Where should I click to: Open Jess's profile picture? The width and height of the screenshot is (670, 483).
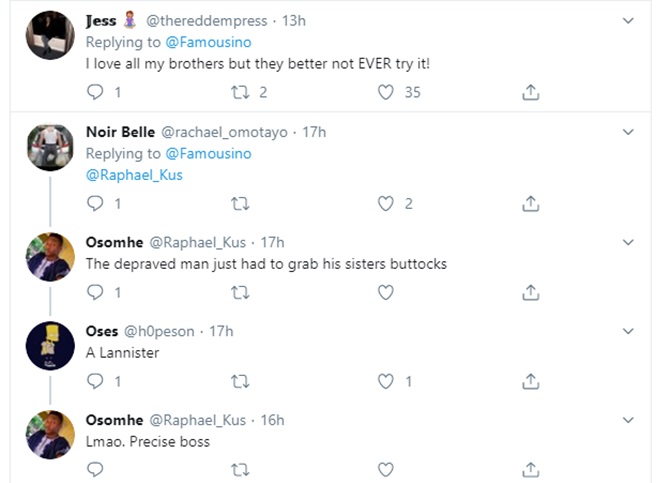pos(50,35)
